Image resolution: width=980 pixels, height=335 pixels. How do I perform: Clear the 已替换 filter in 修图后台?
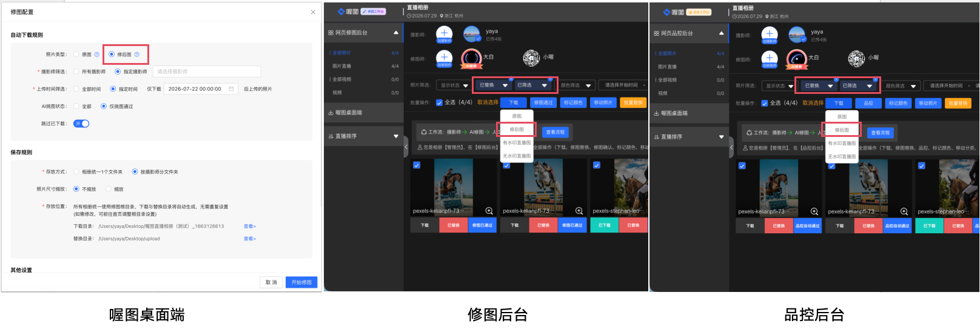(511, 79)
